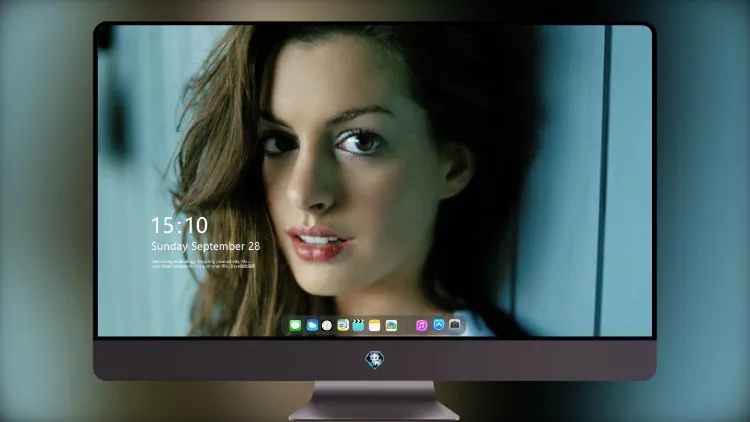This screenshot has width=750, height=422.
Task: Open the Camera app in the dock
Action: [x=455, y=325]
